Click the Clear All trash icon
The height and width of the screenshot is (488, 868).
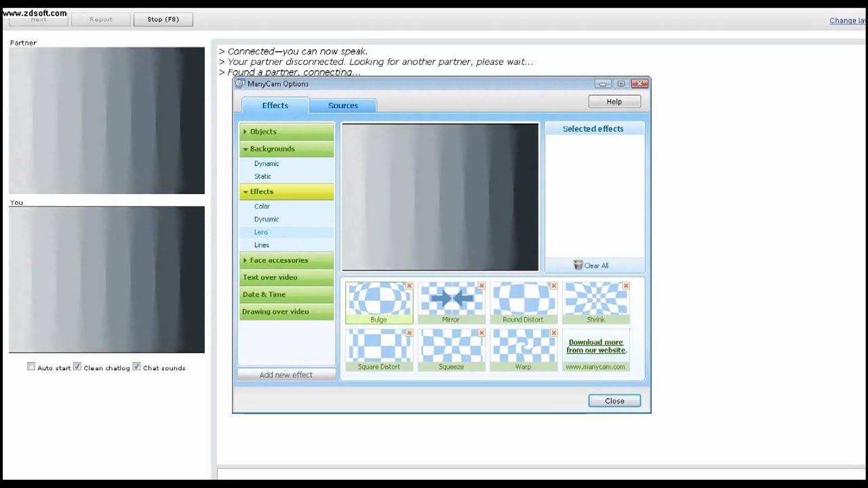[x=578, y=265]
